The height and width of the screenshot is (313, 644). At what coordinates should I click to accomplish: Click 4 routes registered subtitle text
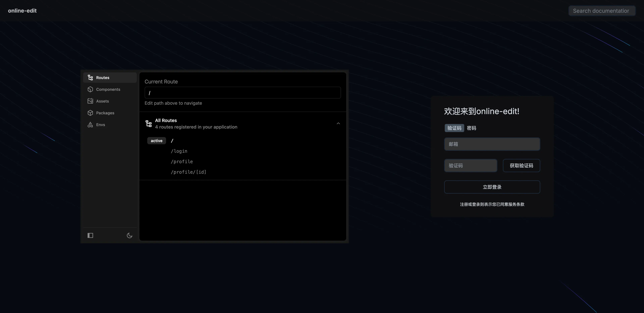pyautogui.click(x=196, y=127)
